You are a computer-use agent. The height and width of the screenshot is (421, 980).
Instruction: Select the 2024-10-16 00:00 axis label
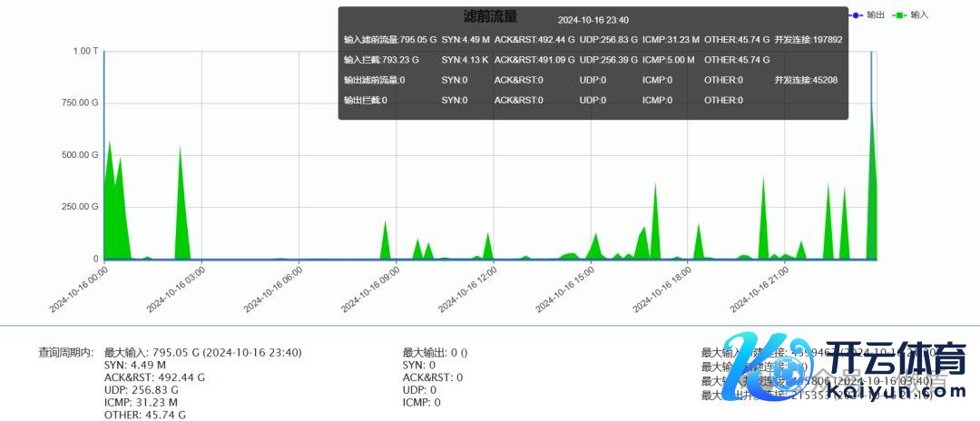(x=80, y=289)
